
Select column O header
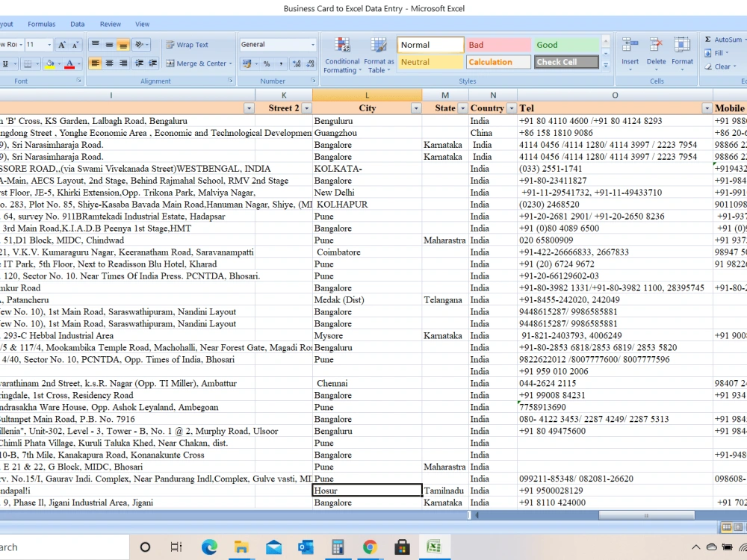click(x=615, y=96)
